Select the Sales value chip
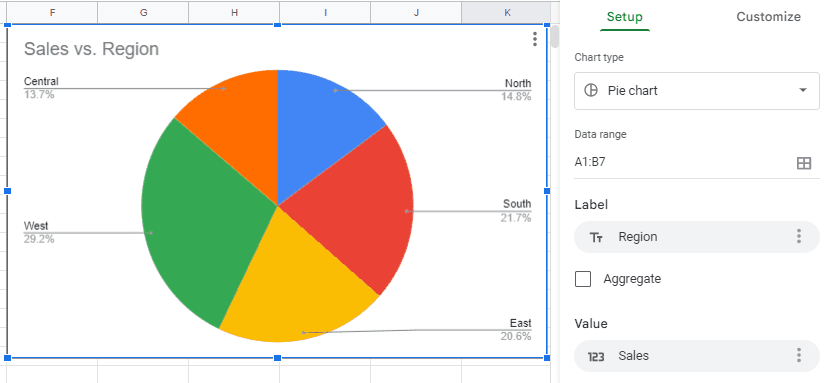Image resolution: width=835 pixels, height=383 pixels. (697, 356)
